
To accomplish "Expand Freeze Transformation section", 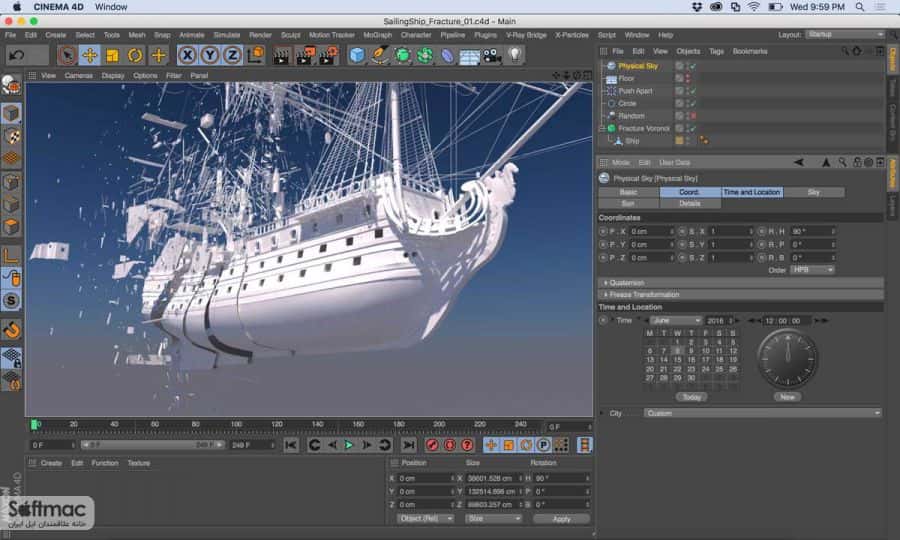I will point(741,294).
